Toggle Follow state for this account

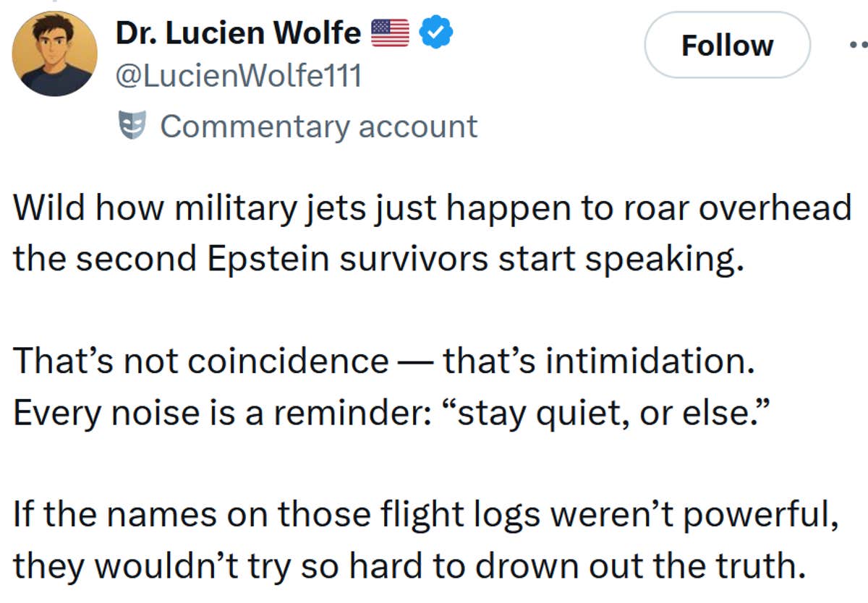[726, 45]
